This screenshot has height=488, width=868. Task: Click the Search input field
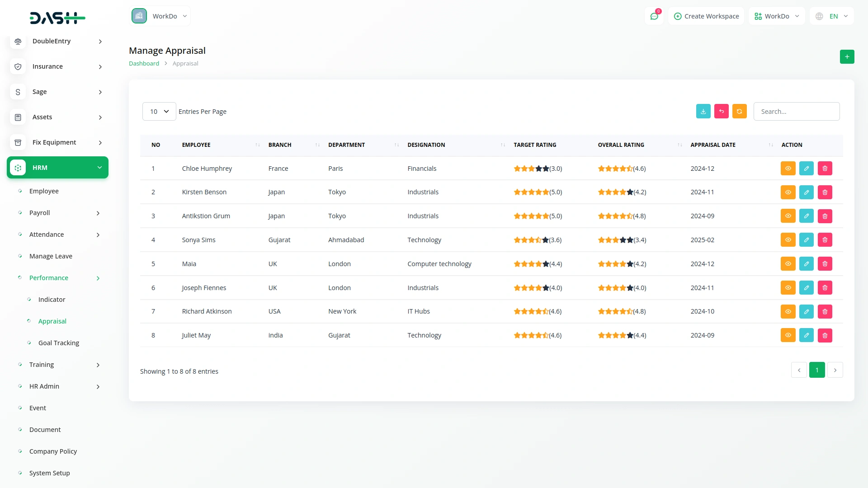click(x=796, y=112)
